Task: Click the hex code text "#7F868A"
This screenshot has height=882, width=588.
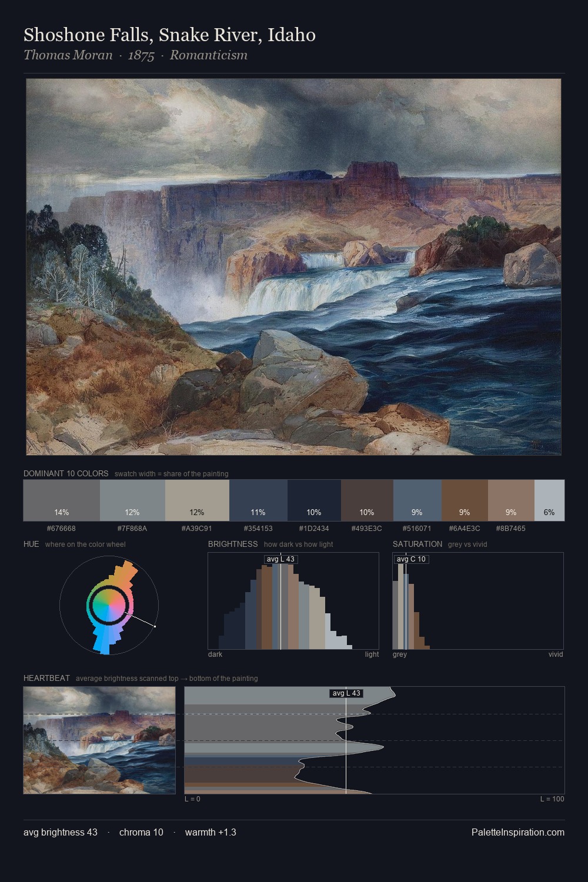Action: (132, 528)
